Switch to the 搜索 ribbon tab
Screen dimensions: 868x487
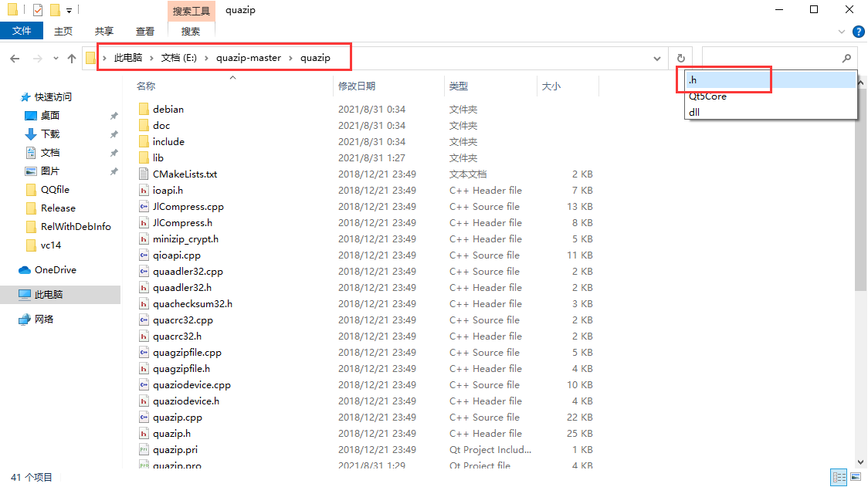coord(191,31)
